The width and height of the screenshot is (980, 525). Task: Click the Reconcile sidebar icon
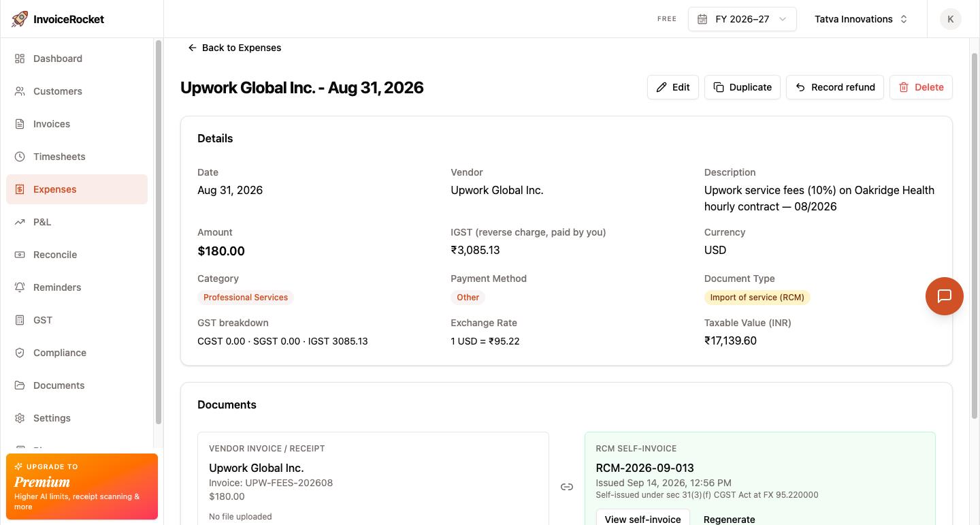pos(20,255)
